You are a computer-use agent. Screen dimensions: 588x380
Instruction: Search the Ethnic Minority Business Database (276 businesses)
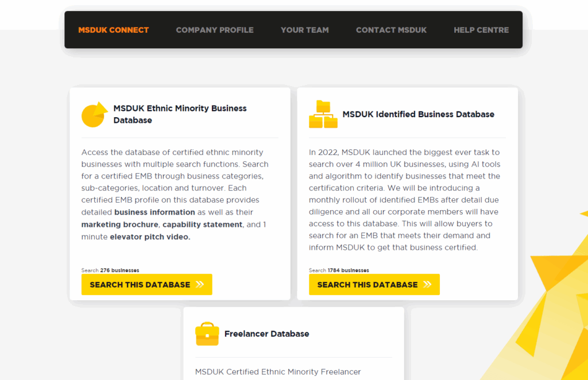coord(146,285)
